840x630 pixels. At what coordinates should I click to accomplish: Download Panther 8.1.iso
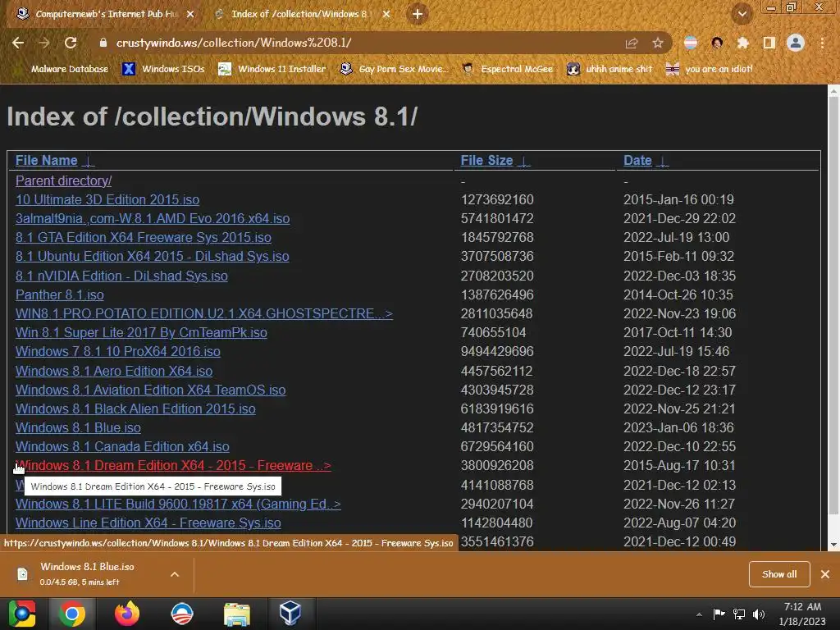(x=59, y=294)
